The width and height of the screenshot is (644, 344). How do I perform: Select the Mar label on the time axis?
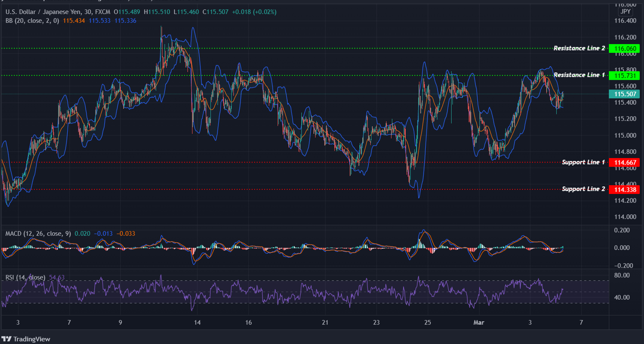tap(479, 323)
